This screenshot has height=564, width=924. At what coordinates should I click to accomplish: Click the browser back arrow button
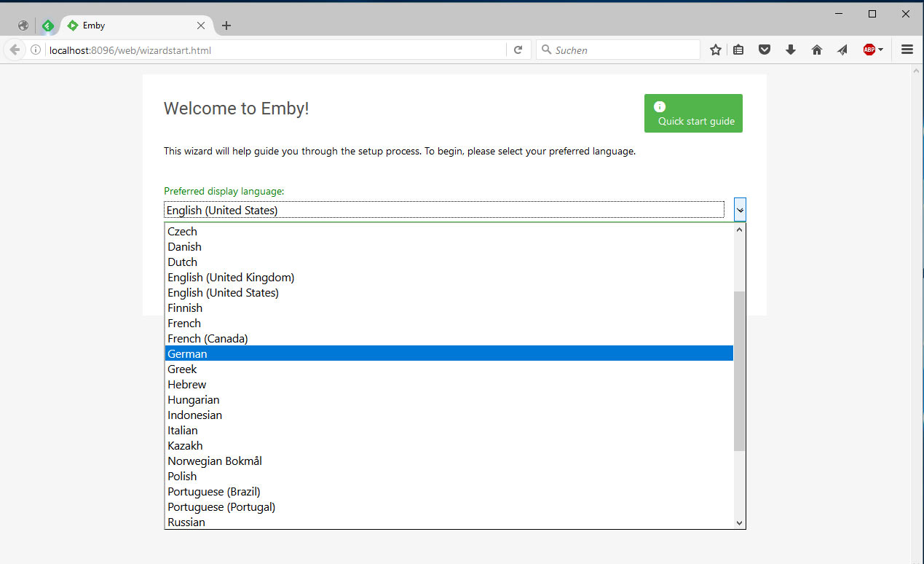coord(15,50)
